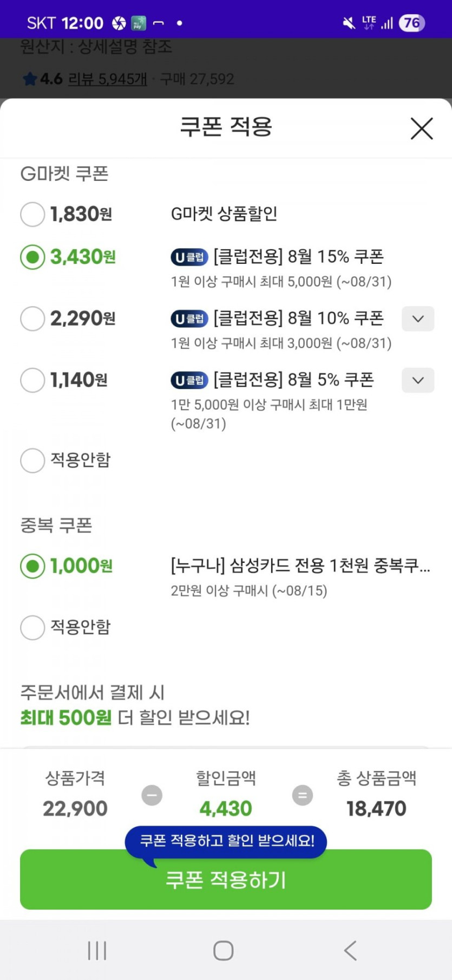Select the 1,830원 G마켓 상품할인 option
Image resolution: width=452 pixels, height=980 pixels.
pyautogui.click(x=32, y=214)
